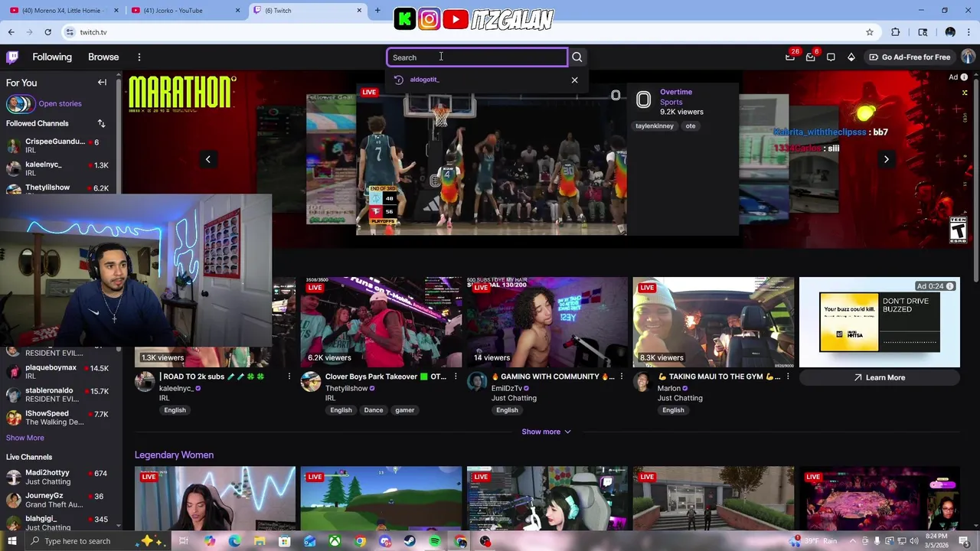Open Marlon TAKING MAUI TO THE GYM thumbnail
This screenshot has width=980, height=551.
click(x=714, y=322)
